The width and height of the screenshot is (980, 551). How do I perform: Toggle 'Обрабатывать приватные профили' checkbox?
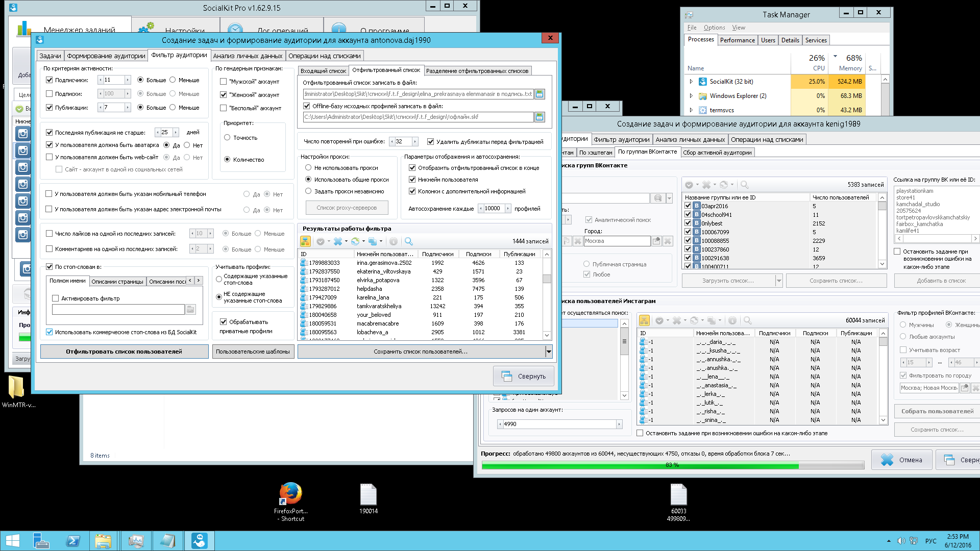223,322
